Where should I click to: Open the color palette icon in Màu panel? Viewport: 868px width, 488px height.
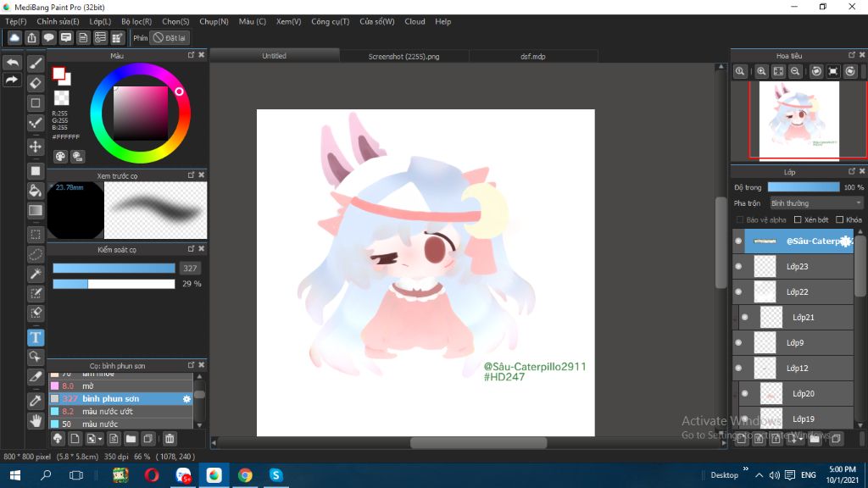tap(60, 157)
